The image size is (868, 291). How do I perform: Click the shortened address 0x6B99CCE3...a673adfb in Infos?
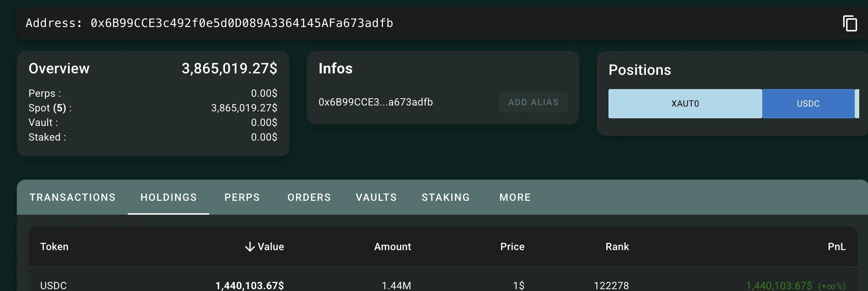tap(376, 102)
